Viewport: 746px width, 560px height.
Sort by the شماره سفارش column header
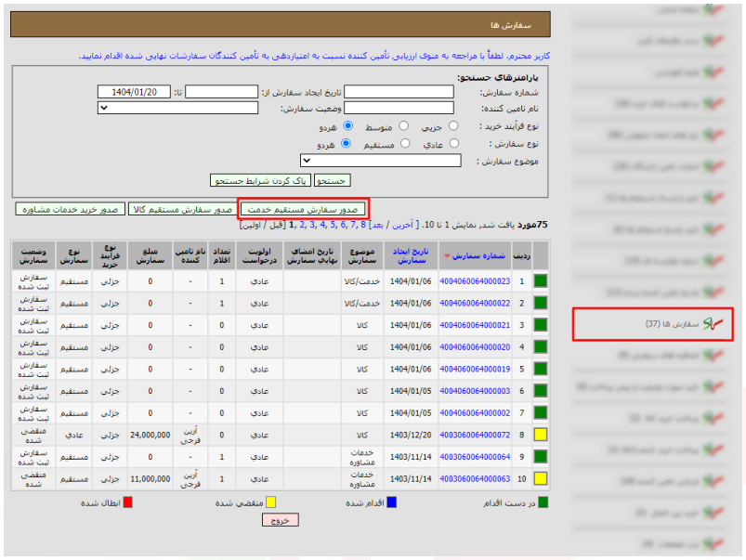[478, 256]
